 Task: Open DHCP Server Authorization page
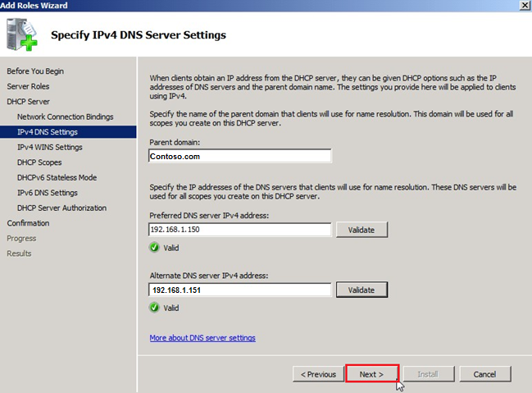point(61,208)
